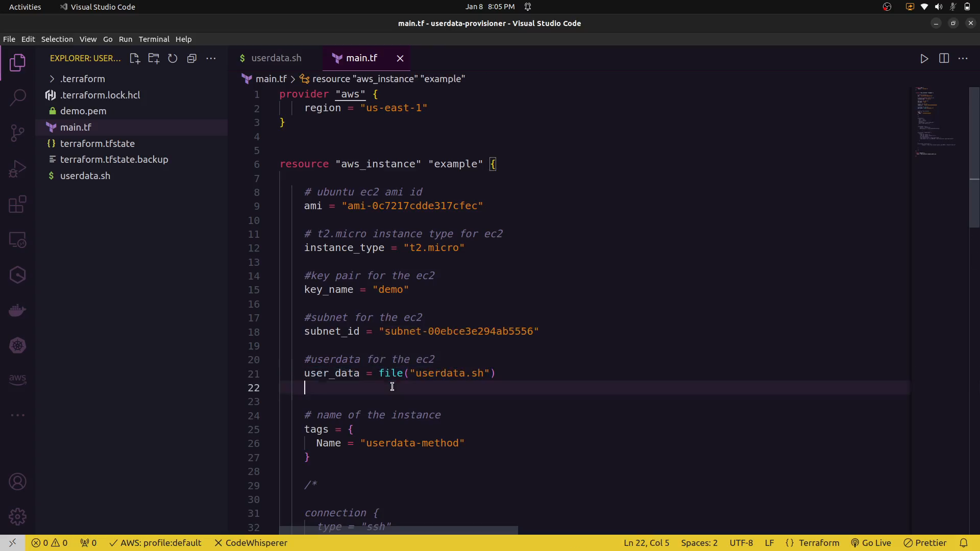
Task: Open Run and Debug view
Action: (x=18, y=169)
